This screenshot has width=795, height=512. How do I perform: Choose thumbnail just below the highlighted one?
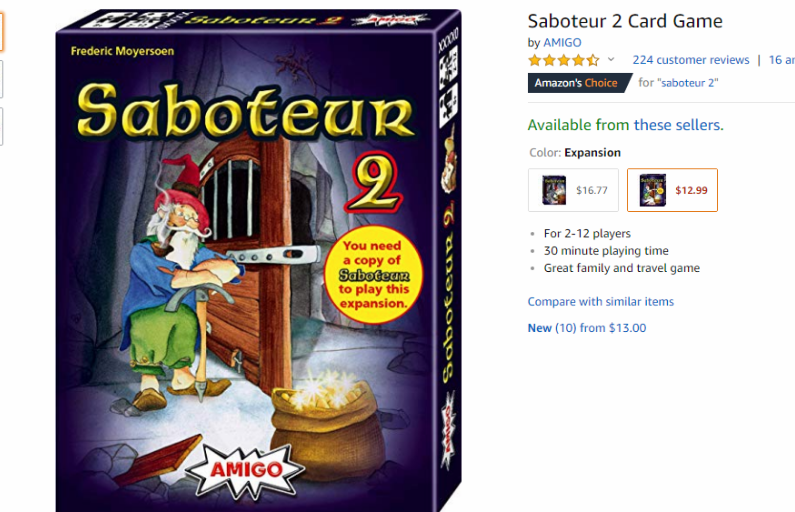click(x=2, y=79)
